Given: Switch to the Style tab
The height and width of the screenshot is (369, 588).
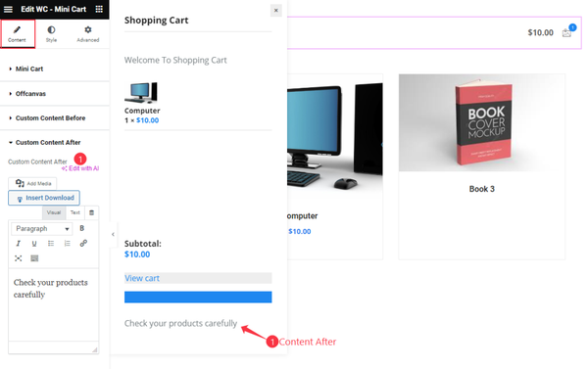Looking at the screenshot, I should pyautogui.click(x=51, y=33).
